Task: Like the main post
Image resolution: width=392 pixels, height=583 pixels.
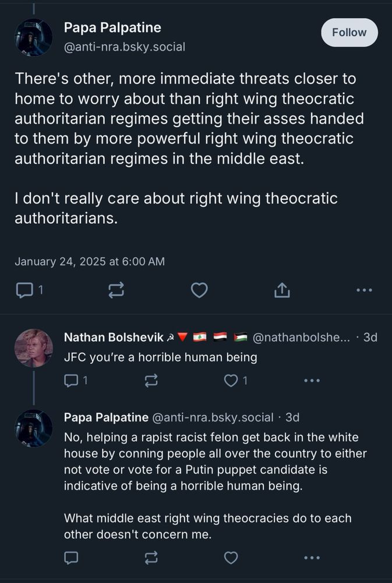Action: (x=199, y=290)
